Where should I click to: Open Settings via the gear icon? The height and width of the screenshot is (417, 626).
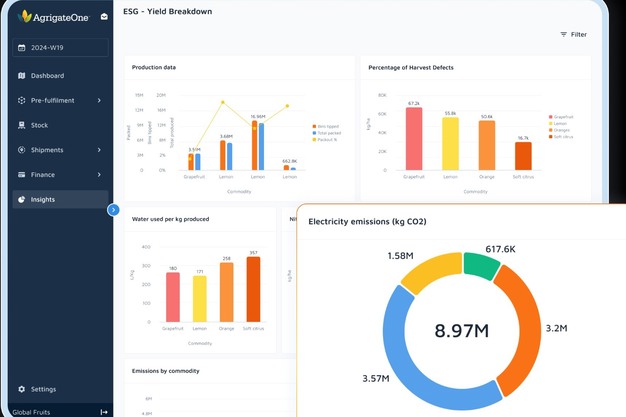pos(21,389)
